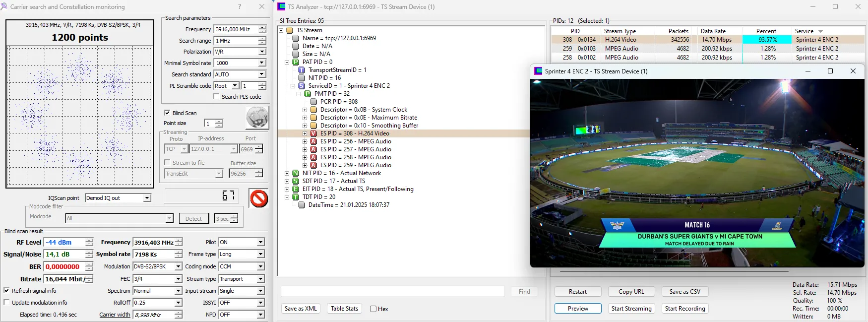Click the SI tree search input field

392,292
